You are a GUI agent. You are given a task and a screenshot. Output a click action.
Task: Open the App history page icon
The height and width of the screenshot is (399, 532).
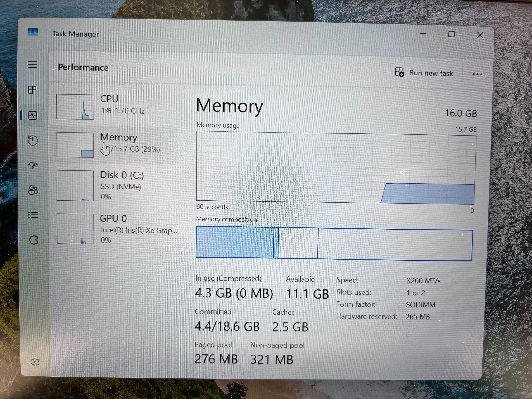coord(33,141)
